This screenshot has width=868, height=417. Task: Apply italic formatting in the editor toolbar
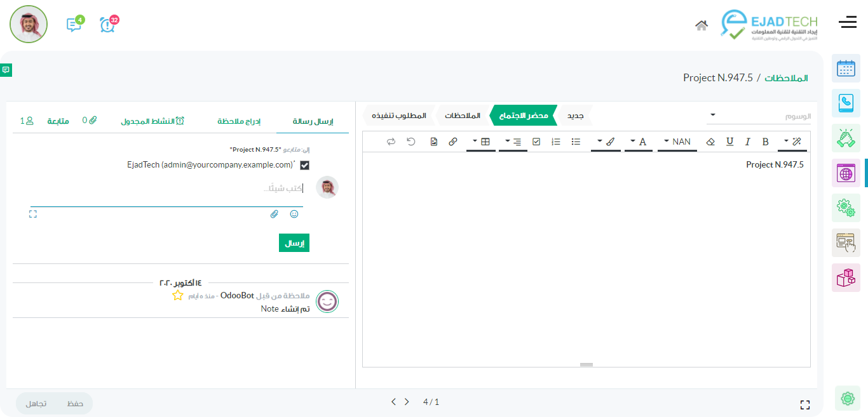tap(748, 142)
